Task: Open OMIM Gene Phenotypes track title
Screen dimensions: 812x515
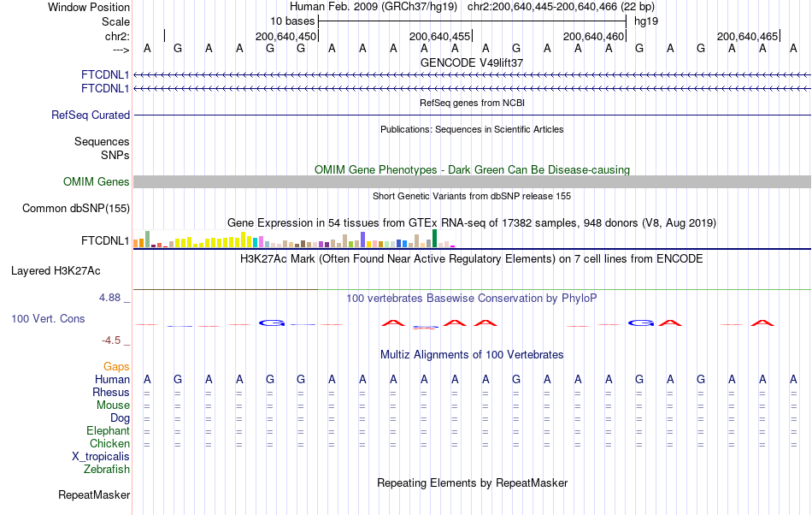Action: point(472,170)
